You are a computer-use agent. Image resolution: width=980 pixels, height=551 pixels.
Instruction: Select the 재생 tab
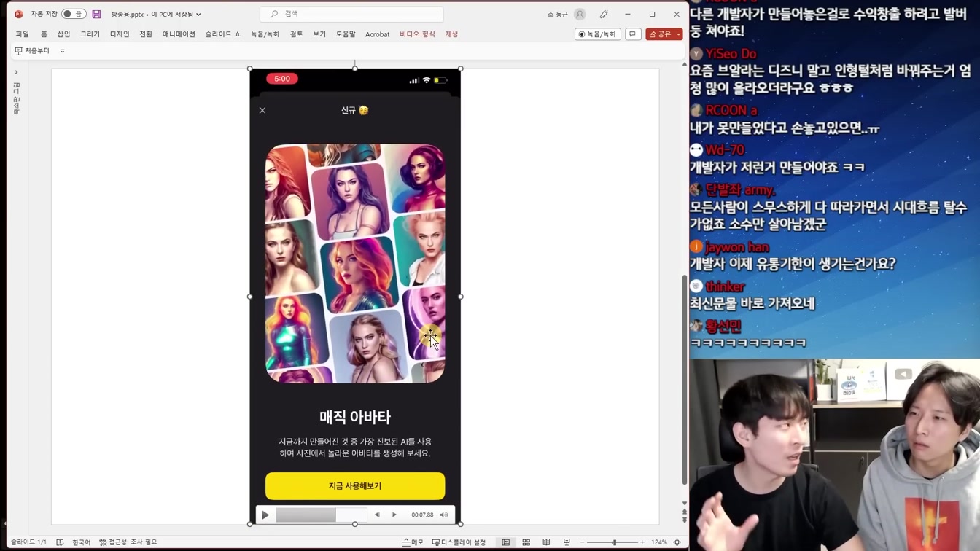[451, 34]
